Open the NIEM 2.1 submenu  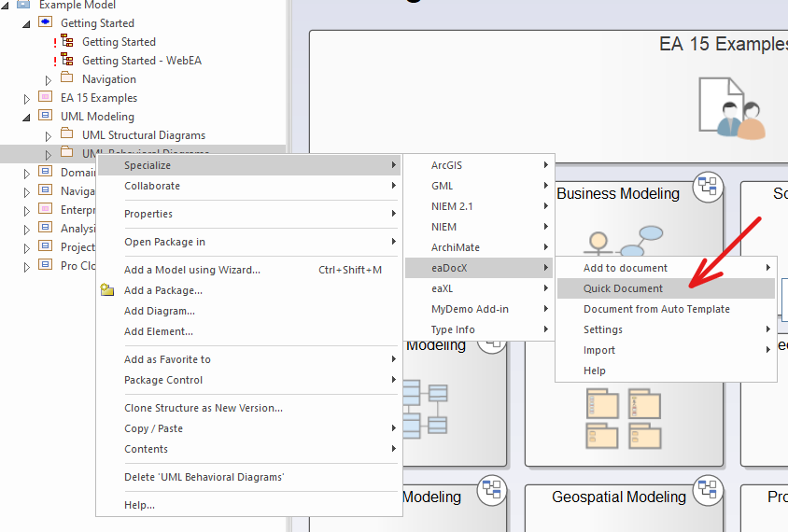coord(479,206)
